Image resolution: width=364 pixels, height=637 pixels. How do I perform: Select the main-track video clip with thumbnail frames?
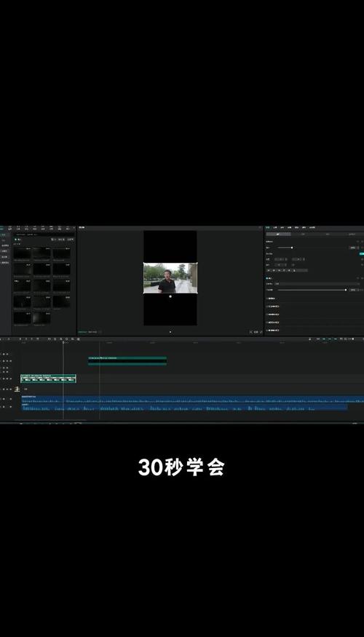[48, 379]
